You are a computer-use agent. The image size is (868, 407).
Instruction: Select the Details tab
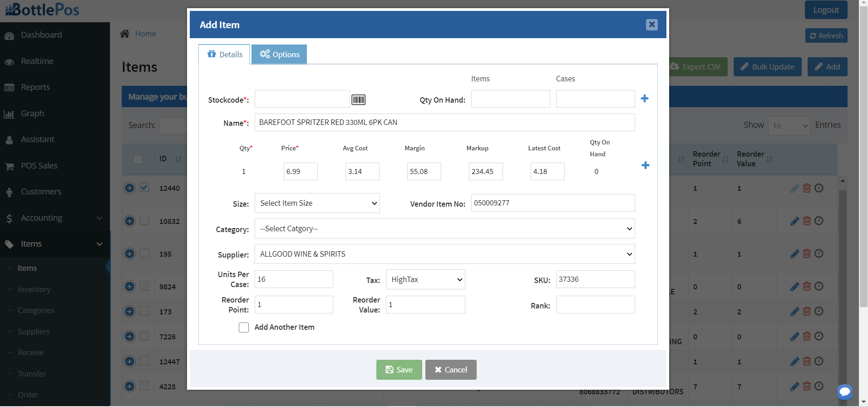tap(224, 55)
